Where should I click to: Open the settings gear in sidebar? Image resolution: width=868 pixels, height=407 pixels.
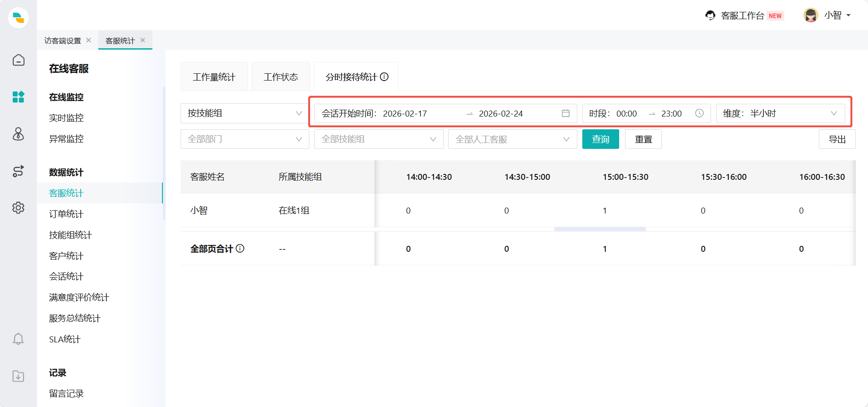tap(18, 208)
